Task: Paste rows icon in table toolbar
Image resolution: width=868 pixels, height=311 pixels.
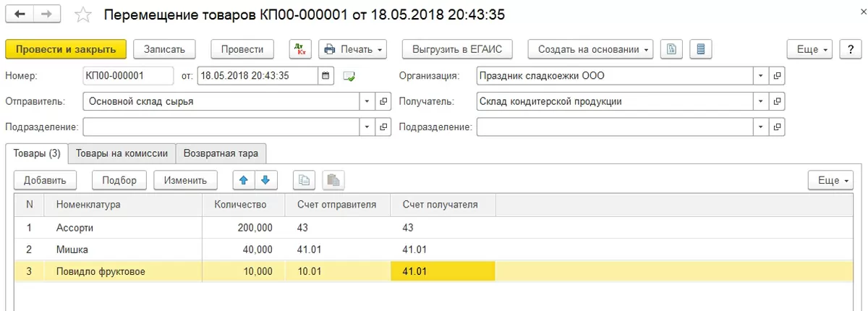Action: 333,180
